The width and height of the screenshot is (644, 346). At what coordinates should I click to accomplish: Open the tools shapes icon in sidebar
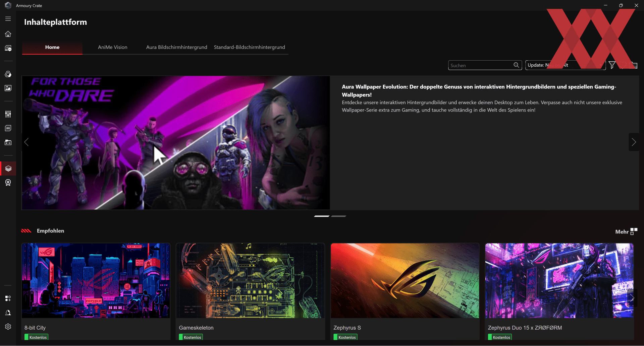(x=8, y=298)
